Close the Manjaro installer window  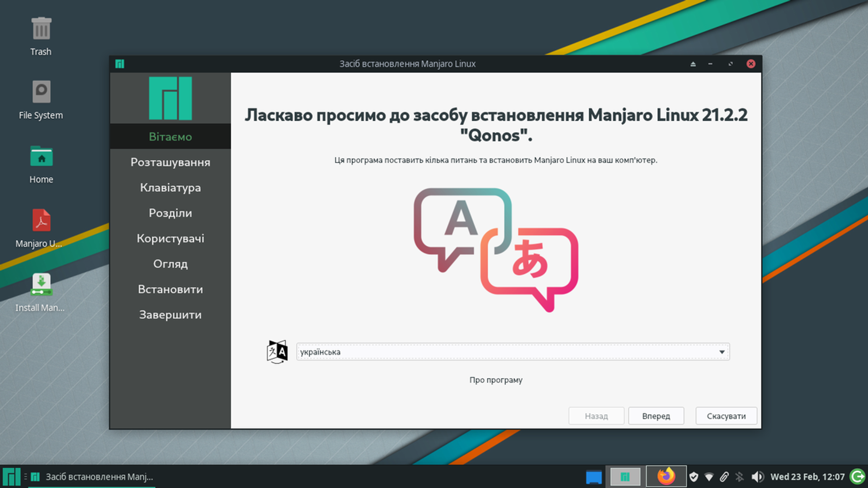click(x=751, y=64)
